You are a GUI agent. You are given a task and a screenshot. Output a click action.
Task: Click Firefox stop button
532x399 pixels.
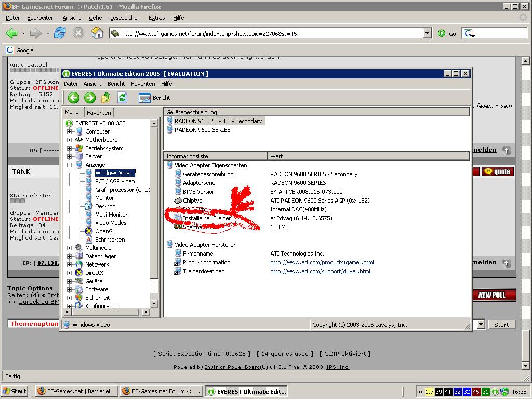coord(78,33)
